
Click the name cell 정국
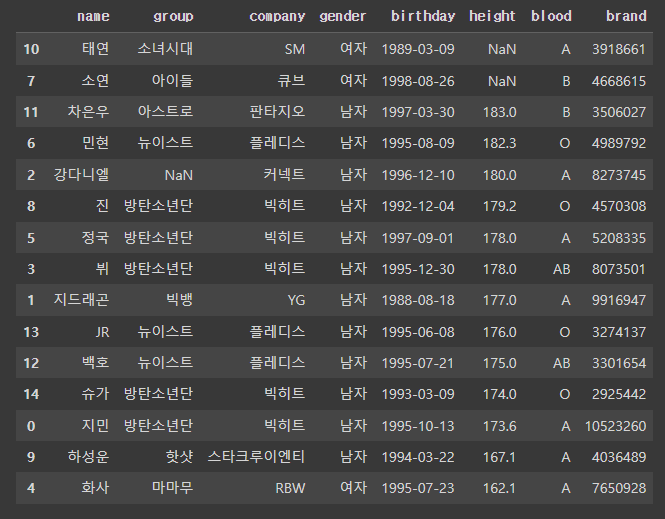click(x=95, y=237)
